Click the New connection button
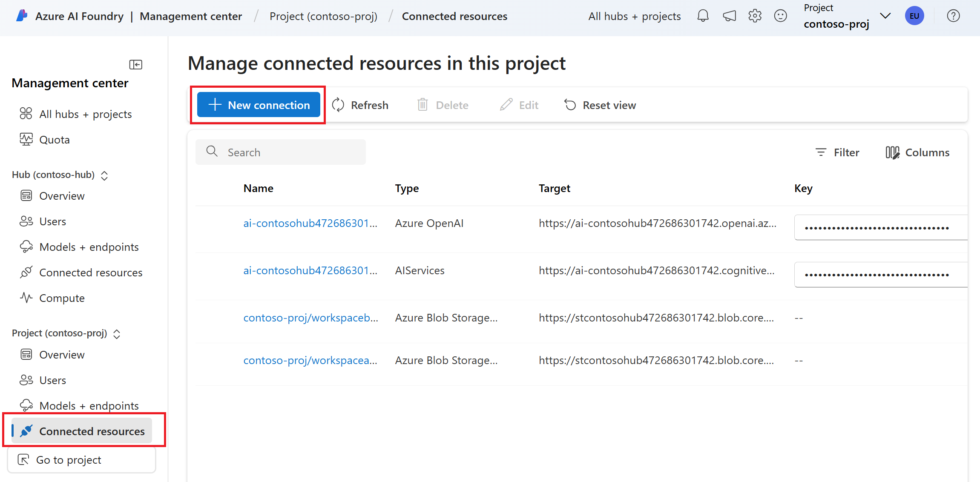Viewport: 980px width, 482px height. tap(259, 105)
